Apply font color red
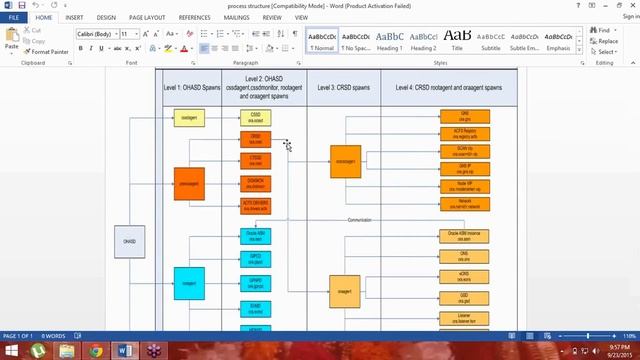Viewport: 640px width, 360px height. (x=184, y=49)
